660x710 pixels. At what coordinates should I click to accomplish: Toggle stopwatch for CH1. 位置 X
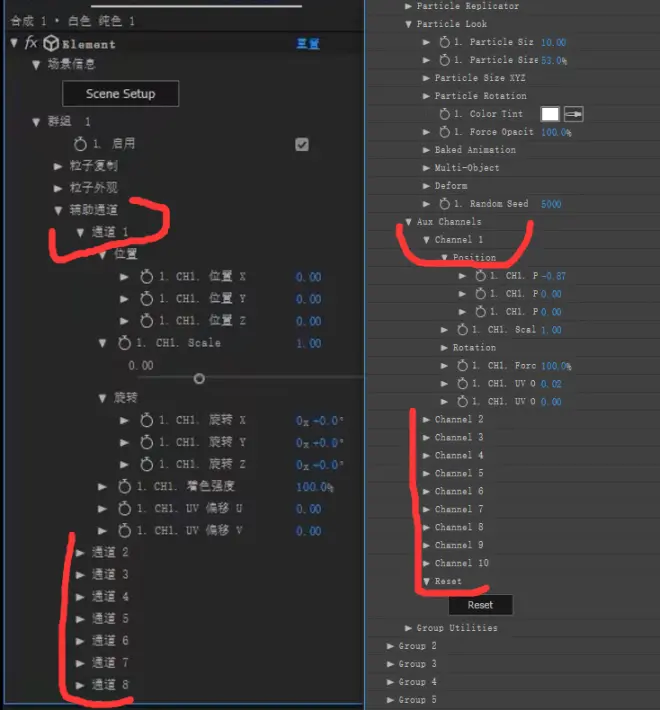coord(146,277)
